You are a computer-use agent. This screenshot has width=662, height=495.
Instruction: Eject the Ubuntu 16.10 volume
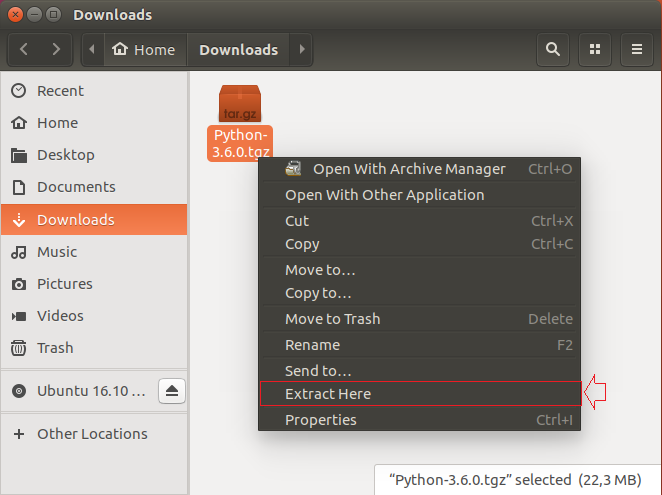[x=172, y=391]
